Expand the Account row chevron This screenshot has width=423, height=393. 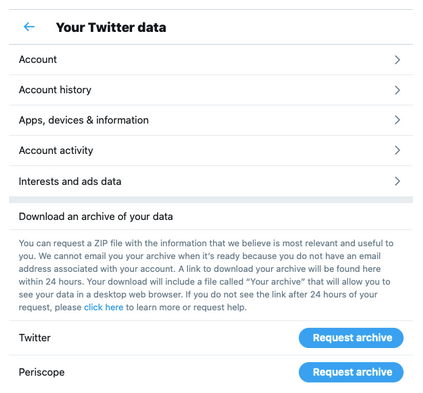pyautogui.click(x=397, y=60)
